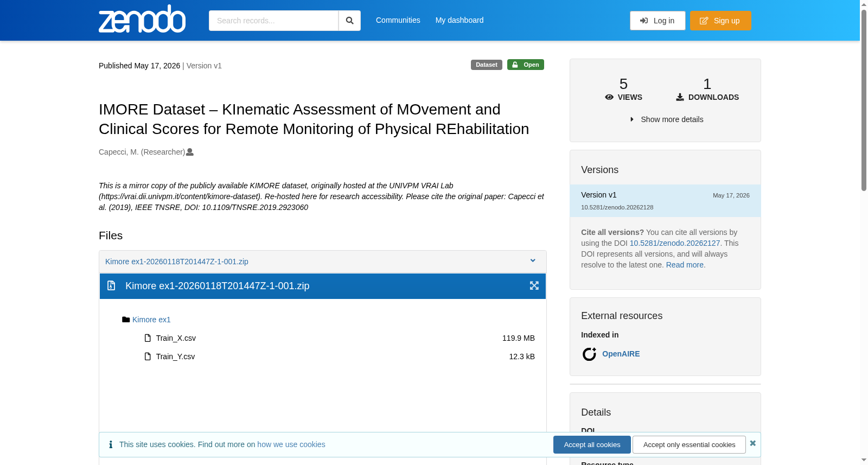Open Kimore ex1 zip file link

point(177,262)
